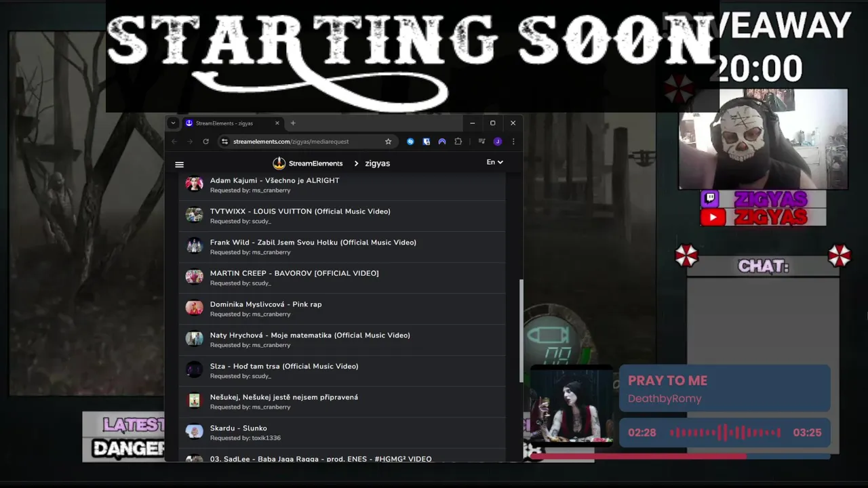Select Frank Wild - Zabil Jsem Svou Holku
Viewport: 868px width, 488px height.
(313, 243)
